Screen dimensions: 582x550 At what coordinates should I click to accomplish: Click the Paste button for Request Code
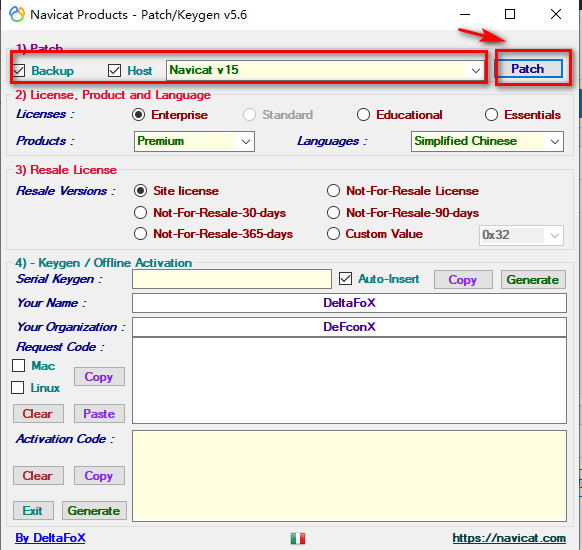coord(99,413)
